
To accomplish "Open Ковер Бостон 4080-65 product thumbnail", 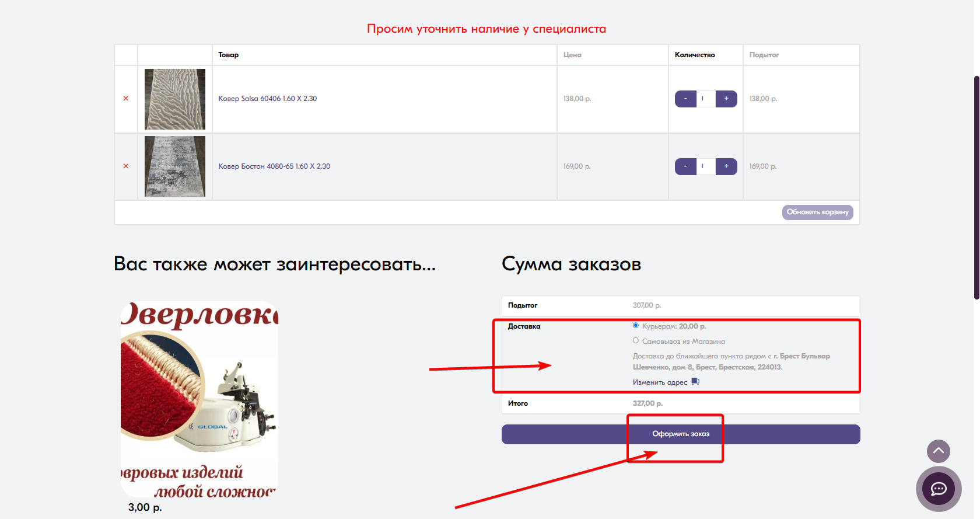I will (175, 166).
